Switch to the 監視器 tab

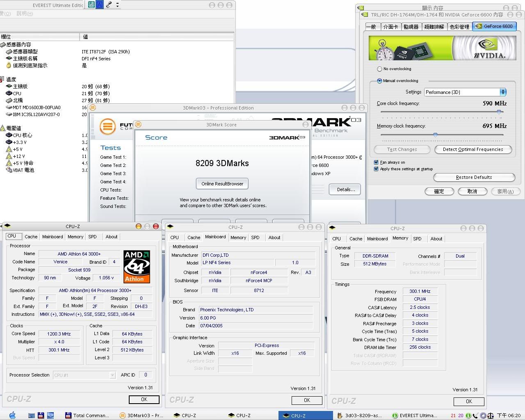coord(411,27)
